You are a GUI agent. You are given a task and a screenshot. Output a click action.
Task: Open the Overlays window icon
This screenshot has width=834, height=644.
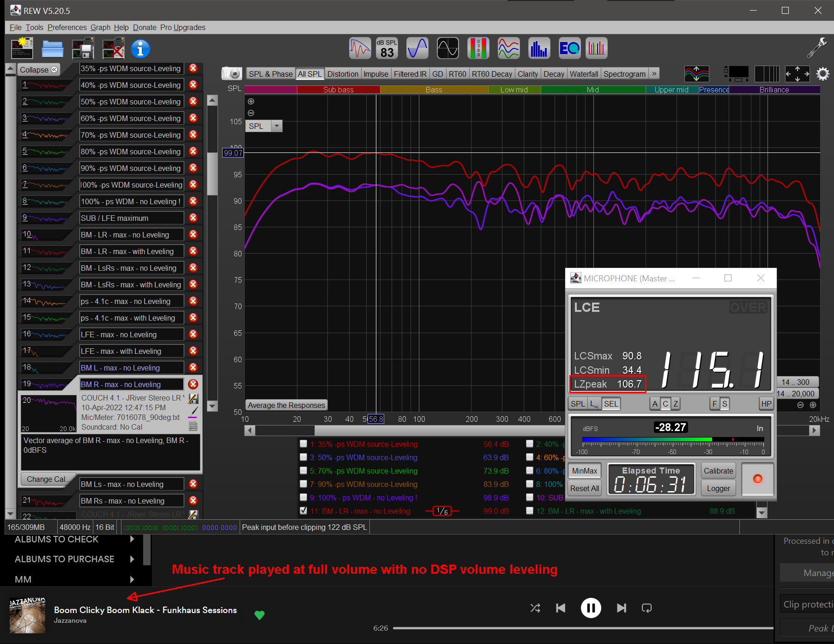pos(509,48)
